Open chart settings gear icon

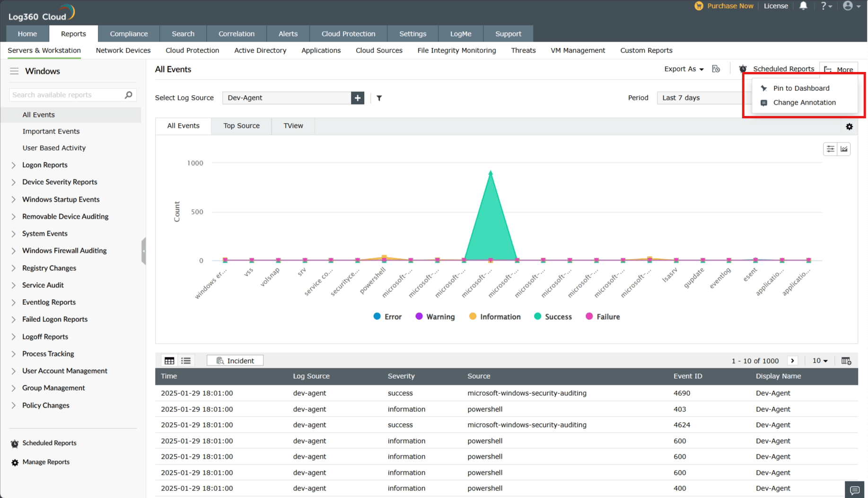(849, 127)
